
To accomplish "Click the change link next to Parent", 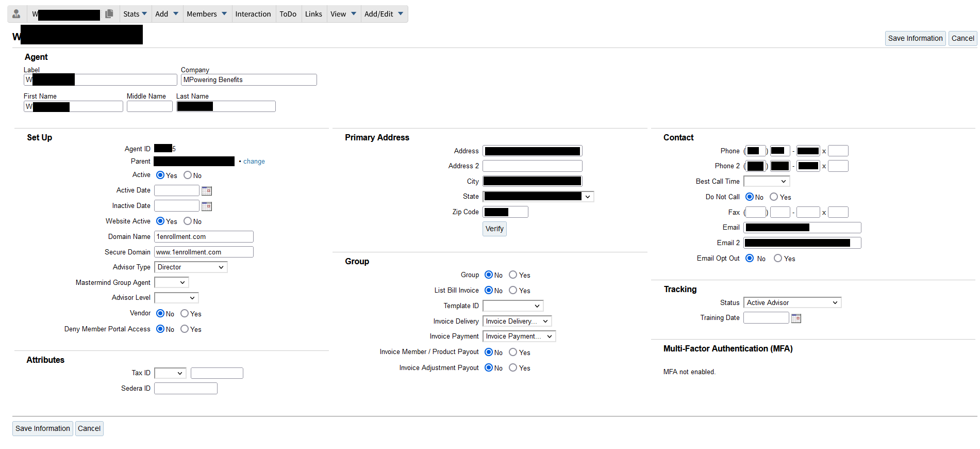I will click(x=254, y=162).
